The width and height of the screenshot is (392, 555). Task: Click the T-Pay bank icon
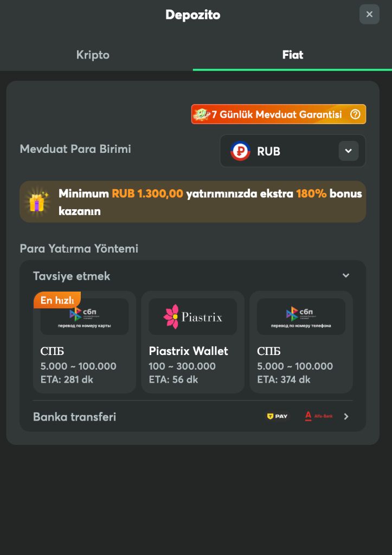point(277,416)
